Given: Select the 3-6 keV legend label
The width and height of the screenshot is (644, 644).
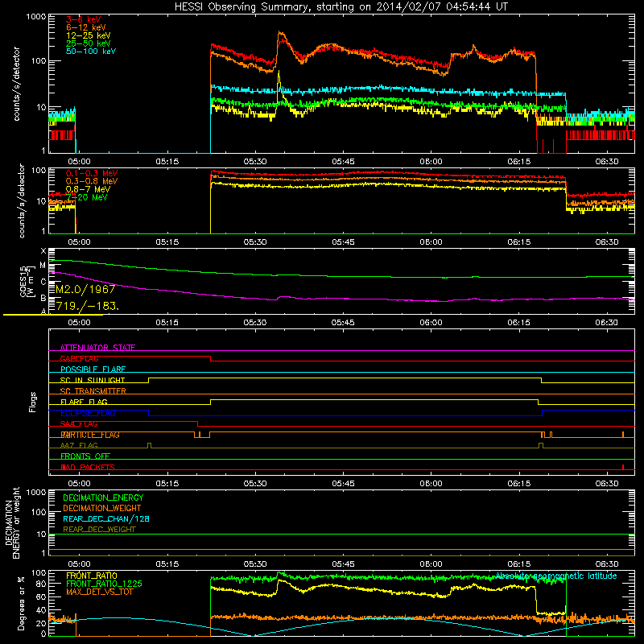Looking at the screenshot, I should (x=84, y=19).
